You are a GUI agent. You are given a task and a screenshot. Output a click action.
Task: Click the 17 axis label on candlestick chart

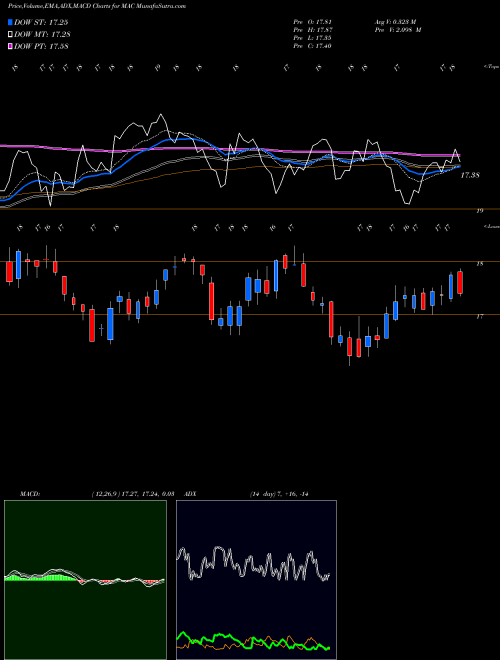click(480, 317)
